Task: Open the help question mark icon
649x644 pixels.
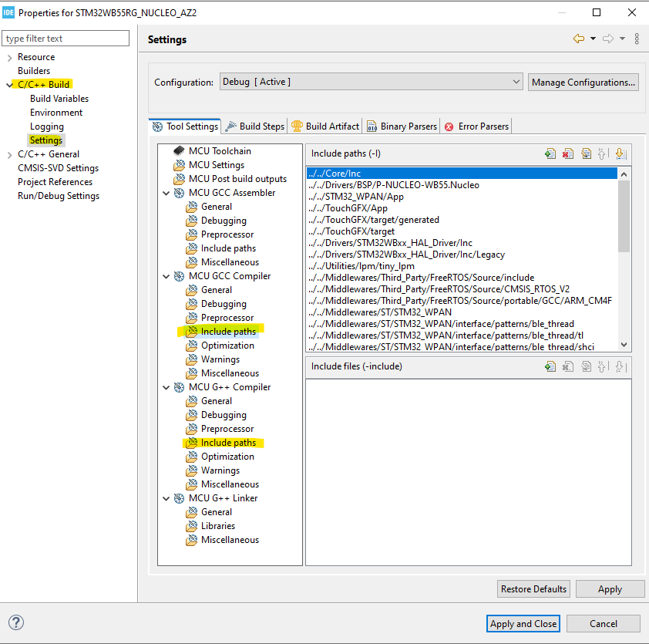Action: (x=16, y=622)
